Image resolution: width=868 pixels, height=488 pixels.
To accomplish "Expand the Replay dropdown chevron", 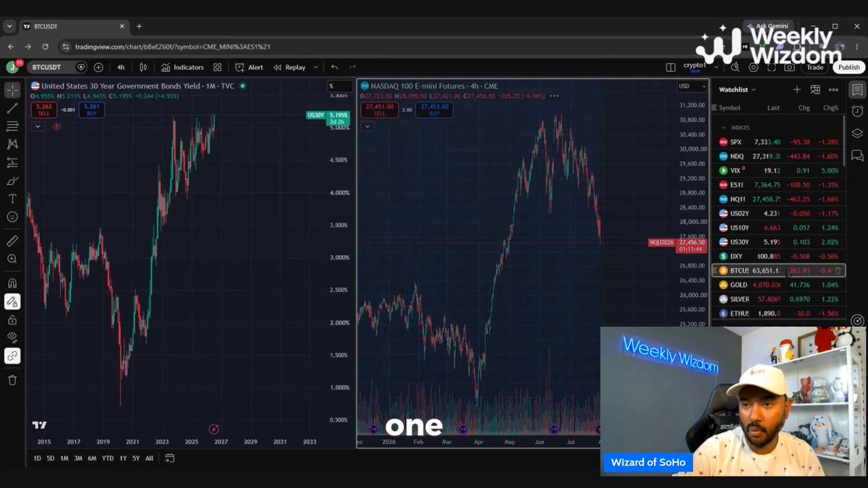I will pyautogui.click(x=315, y=67).
